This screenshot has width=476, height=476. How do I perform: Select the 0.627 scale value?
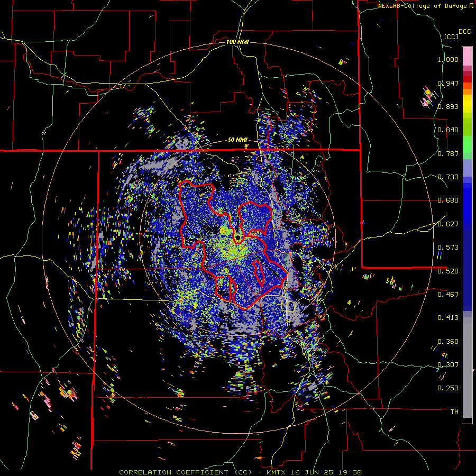point(448,224)
